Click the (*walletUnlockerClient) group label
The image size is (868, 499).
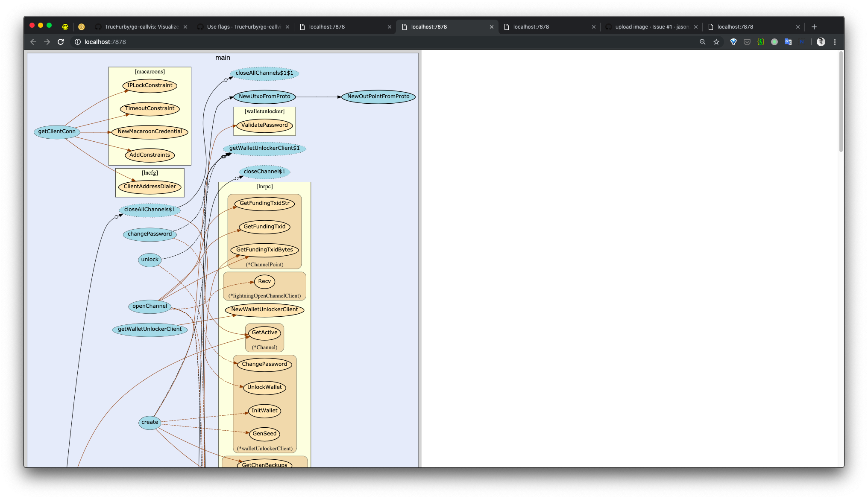[x=264, y=449]
